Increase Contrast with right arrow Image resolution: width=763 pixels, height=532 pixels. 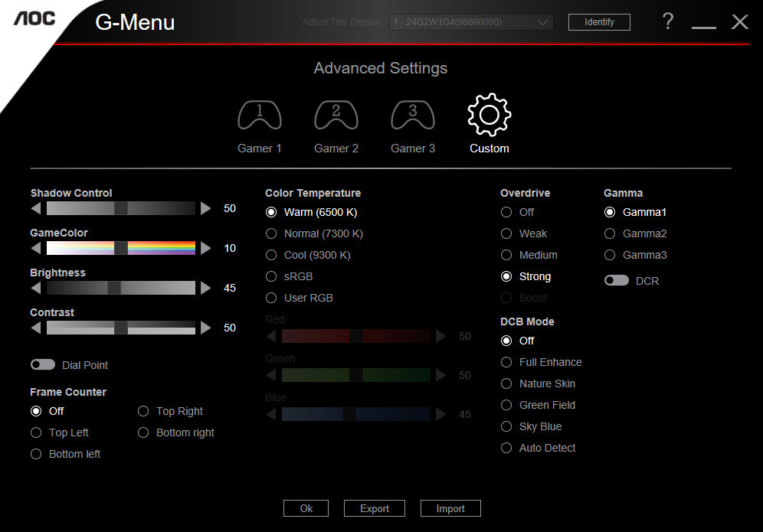tap(206, 328)
